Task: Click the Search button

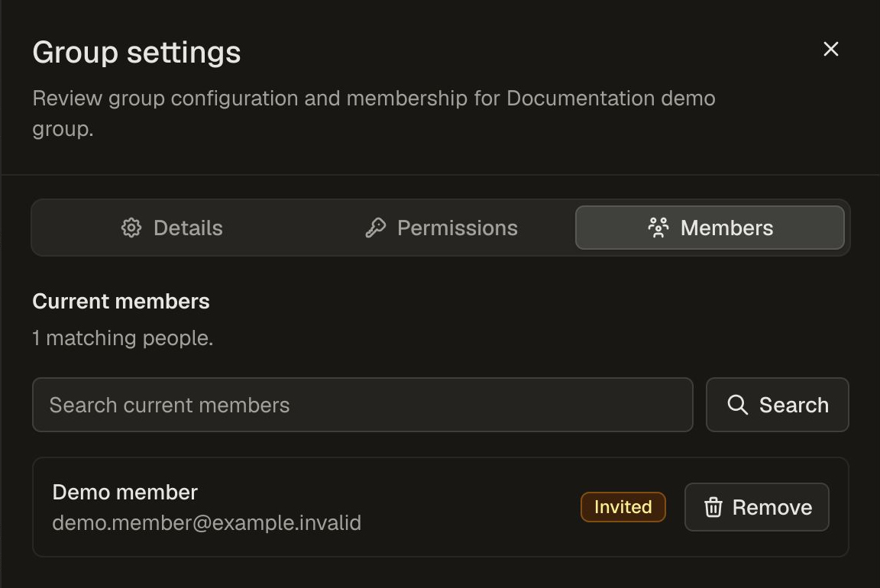Action: point(778,405)
